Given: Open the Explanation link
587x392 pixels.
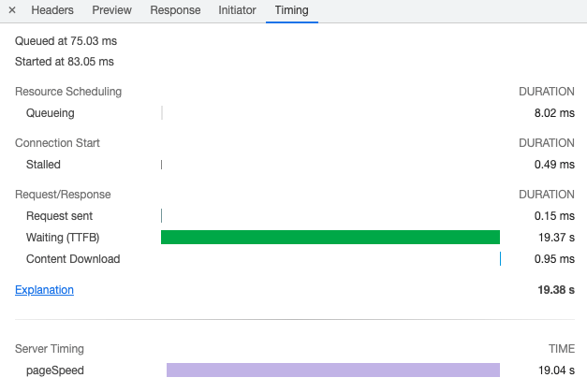Looking at the screenshot, I should click(44, 290).
